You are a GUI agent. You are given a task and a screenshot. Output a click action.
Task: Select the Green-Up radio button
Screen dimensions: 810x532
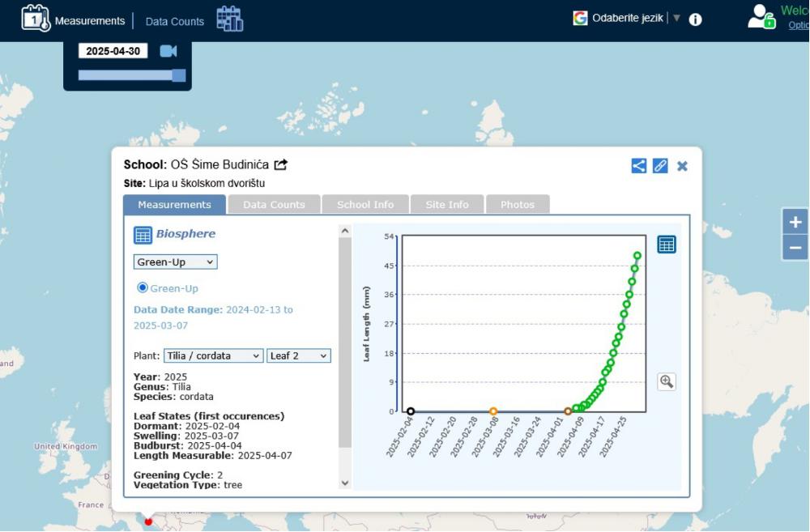(x=143, y=287)
